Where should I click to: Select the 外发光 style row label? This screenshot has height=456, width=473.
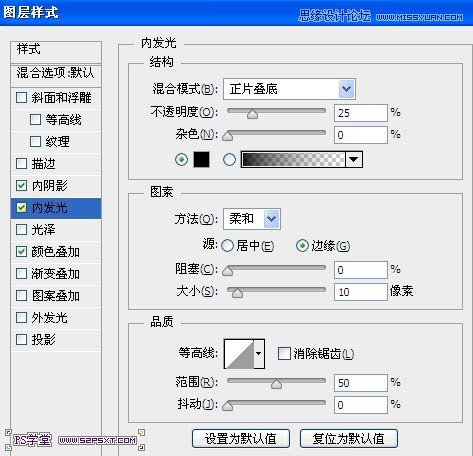(50, 318)
